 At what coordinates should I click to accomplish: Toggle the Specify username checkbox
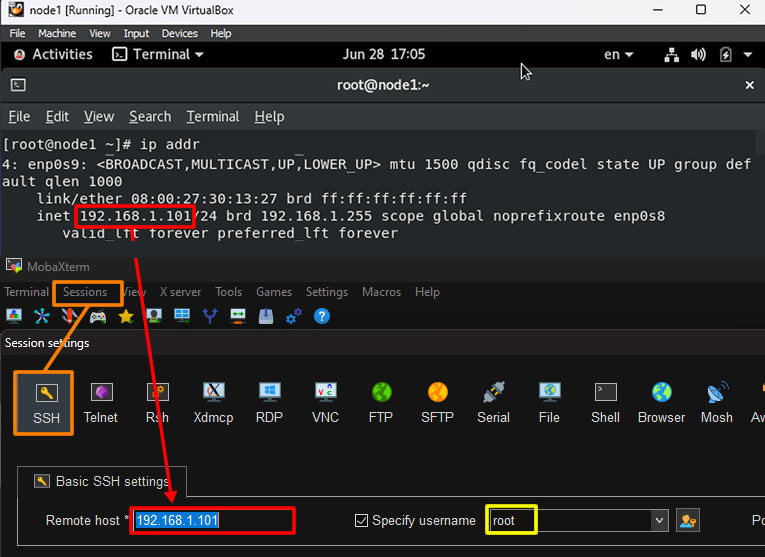[362, 520]
